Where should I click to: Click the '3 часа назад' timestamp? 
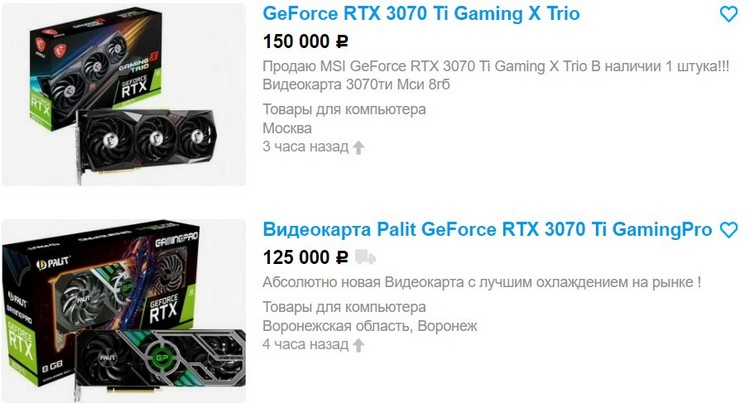click(306, 146)
